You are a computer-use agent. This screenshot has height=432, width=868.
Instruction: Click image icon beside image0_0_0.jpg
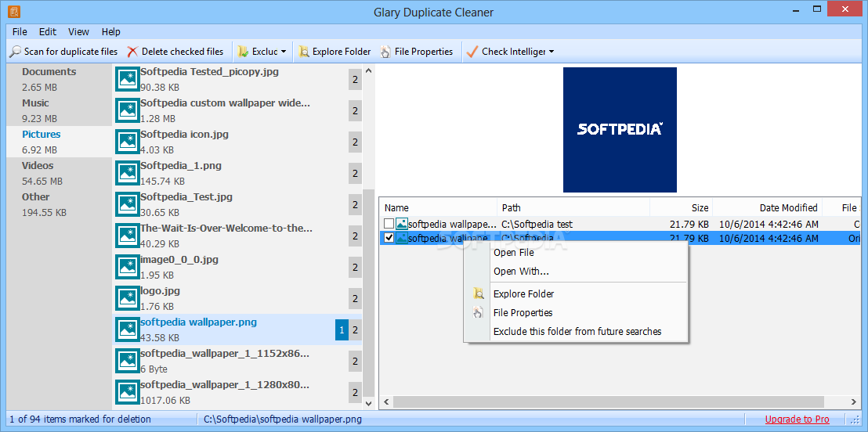(x=128, y=267)
